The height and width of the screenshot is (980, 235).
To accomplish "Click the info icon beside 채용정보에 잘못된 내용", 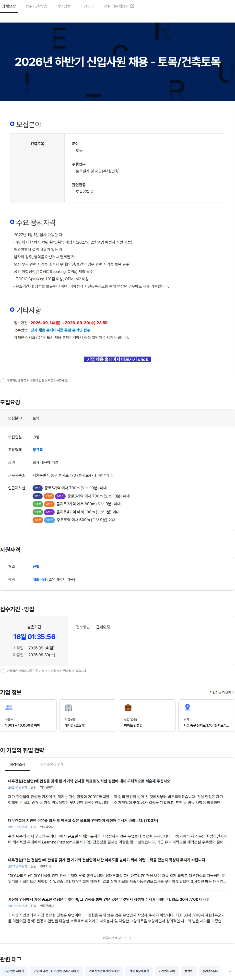I will (3, 380).
